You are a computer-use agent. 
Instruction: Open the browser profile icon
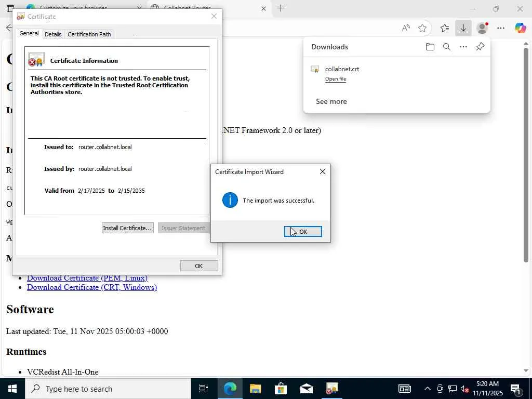(x=482, y=28)
